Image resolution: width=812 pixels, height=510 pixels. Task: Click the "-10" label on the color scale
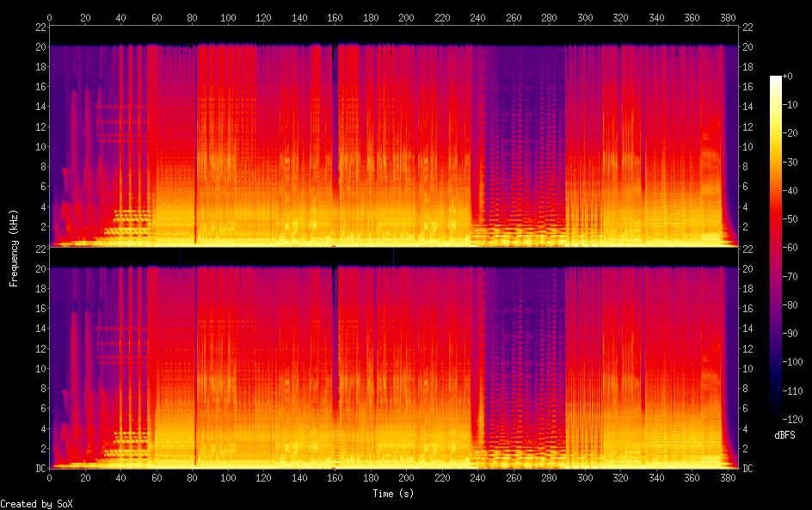pyautogui.click(x=790, y=105)
